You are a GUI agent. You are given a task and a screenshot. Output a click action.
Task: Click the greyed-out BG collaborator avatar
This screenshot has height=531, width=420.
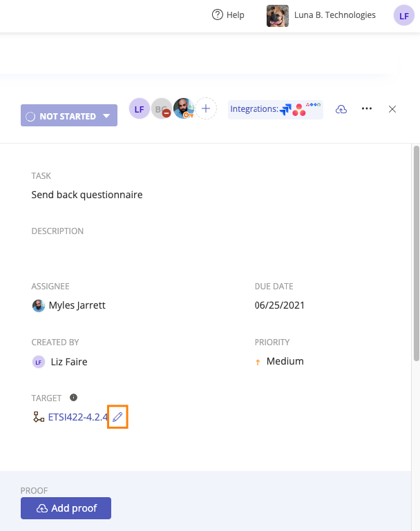[161, 108]
